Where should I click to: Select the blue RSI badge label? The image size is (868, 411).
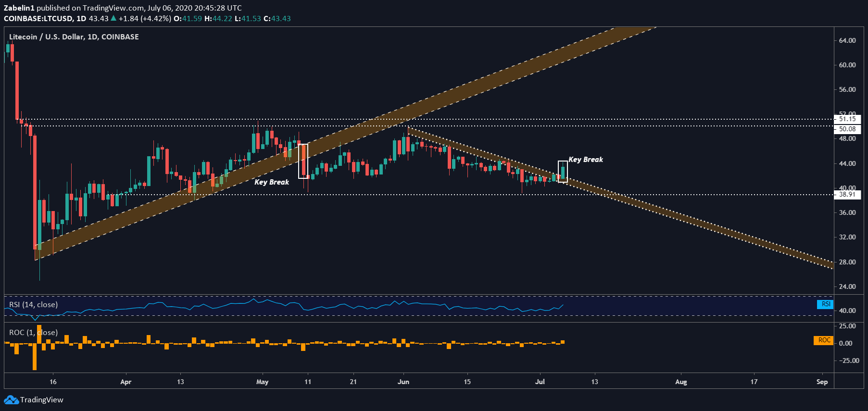[825, 304]
